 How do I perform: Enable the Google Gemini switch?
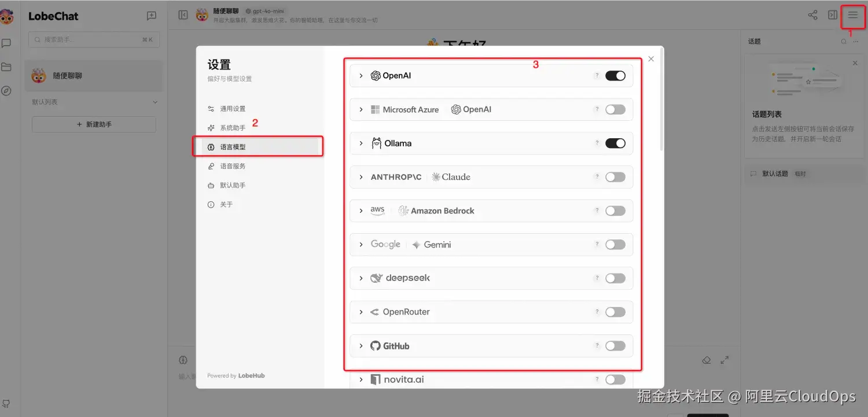click(x=615, y=245)
